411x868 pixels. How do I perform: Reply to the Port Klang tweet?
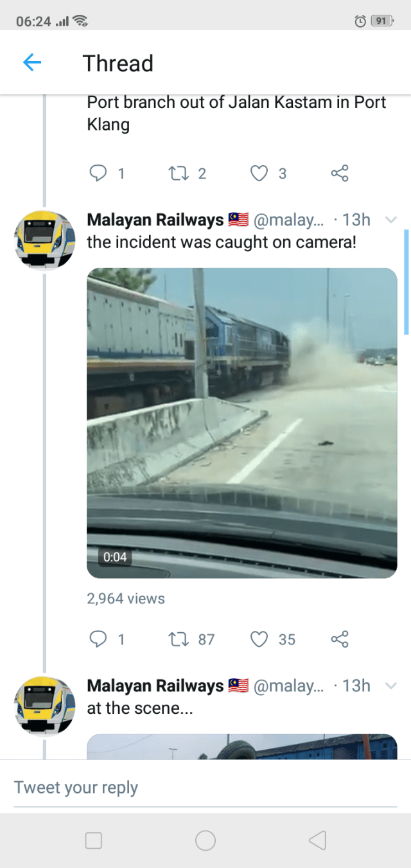coord(98,173)
